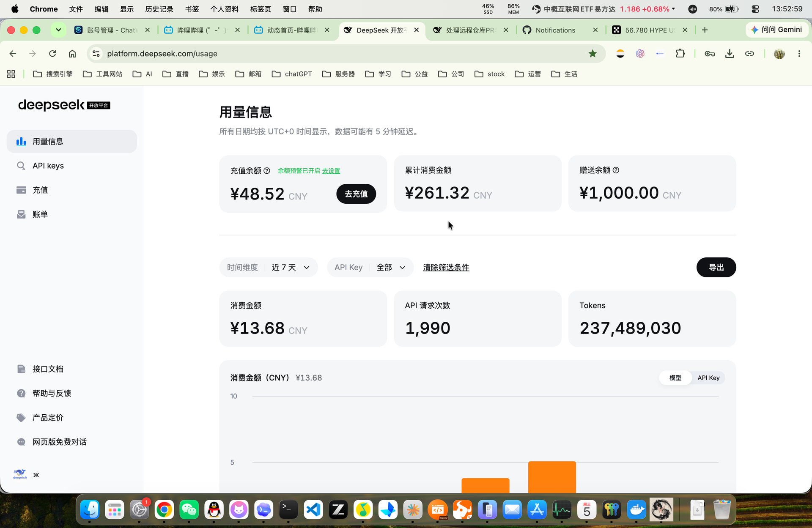
Task: Open WeChat from the dock
Action: (x=189, y=510)
